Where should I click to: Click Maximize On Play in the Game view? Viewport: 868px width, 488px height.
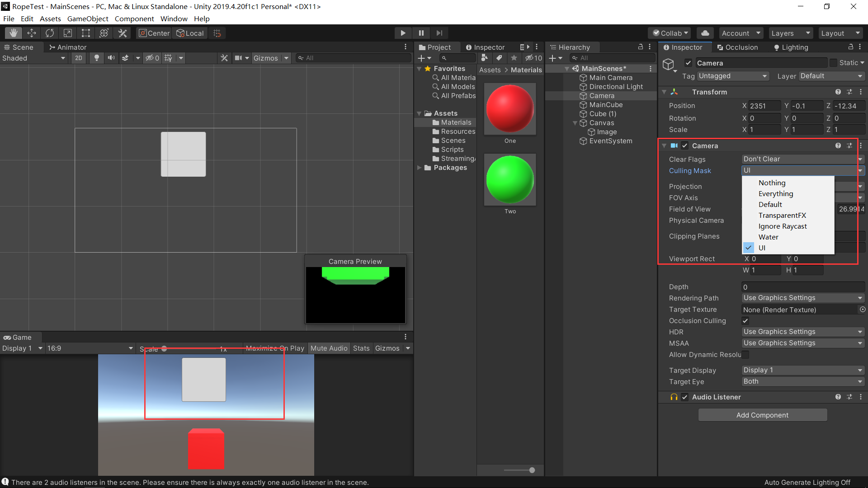click(274, 348)
